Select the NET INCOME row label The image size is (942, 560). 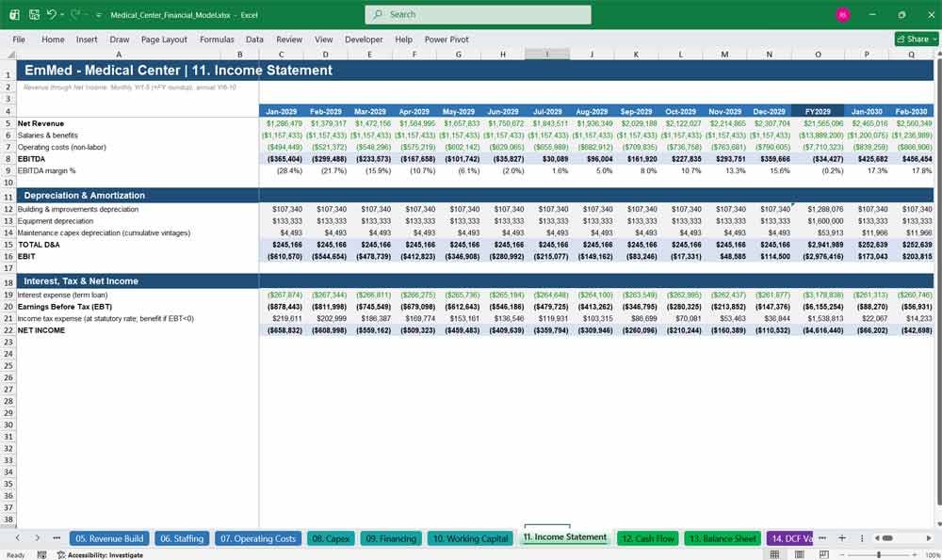(x=41, y=330)
